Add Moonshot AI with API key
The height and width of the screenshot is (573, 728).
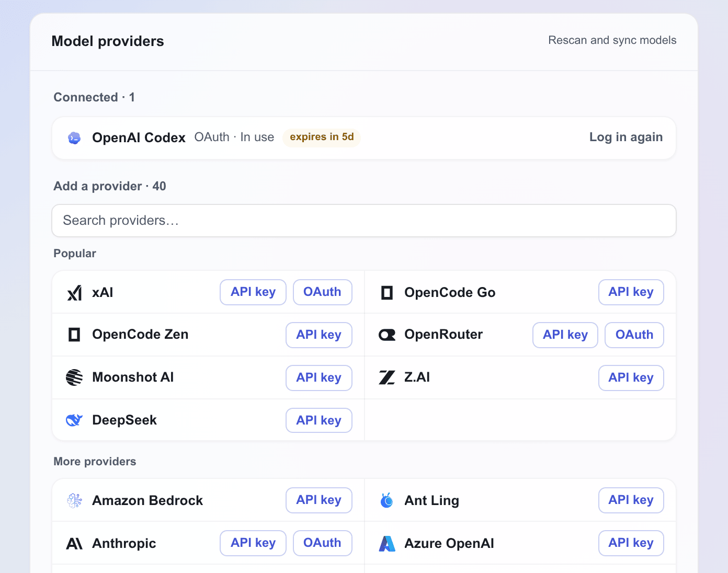point(319,378)
